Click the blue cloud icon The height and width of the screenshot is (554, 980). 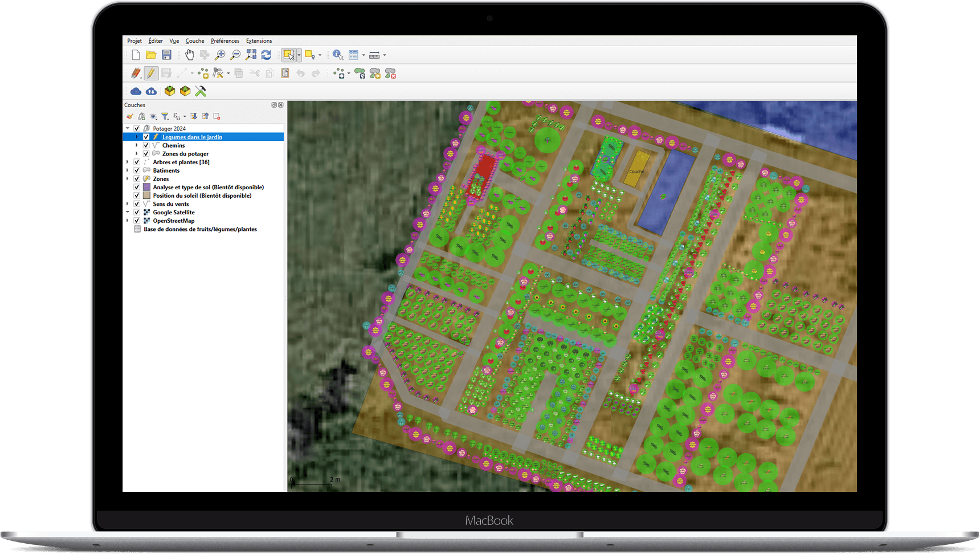click(x=136, y=91)
